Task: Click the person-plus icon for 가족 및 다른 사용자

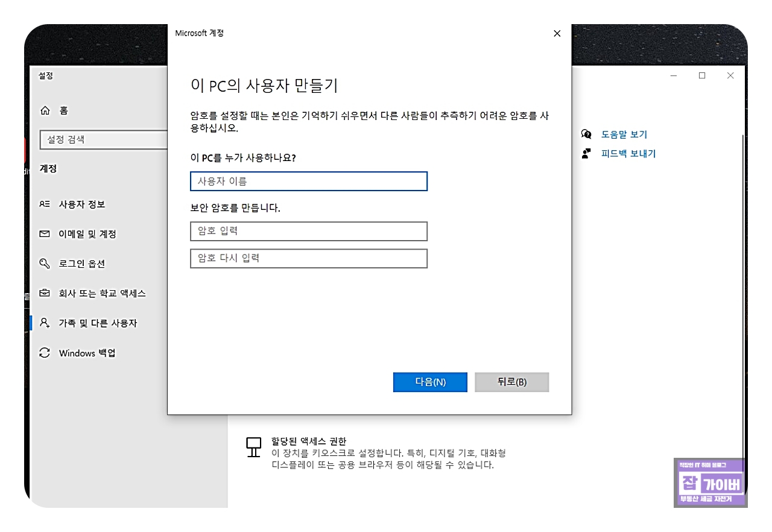Action: point(45,323)
